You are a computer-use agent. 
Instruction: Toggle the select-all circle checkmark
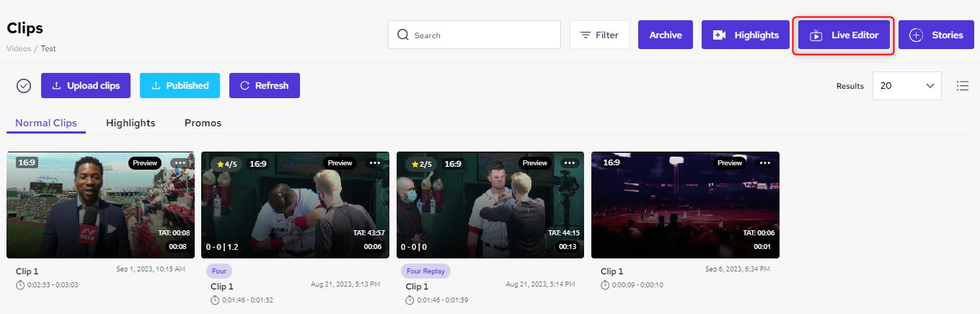click(x=24, y=86)
